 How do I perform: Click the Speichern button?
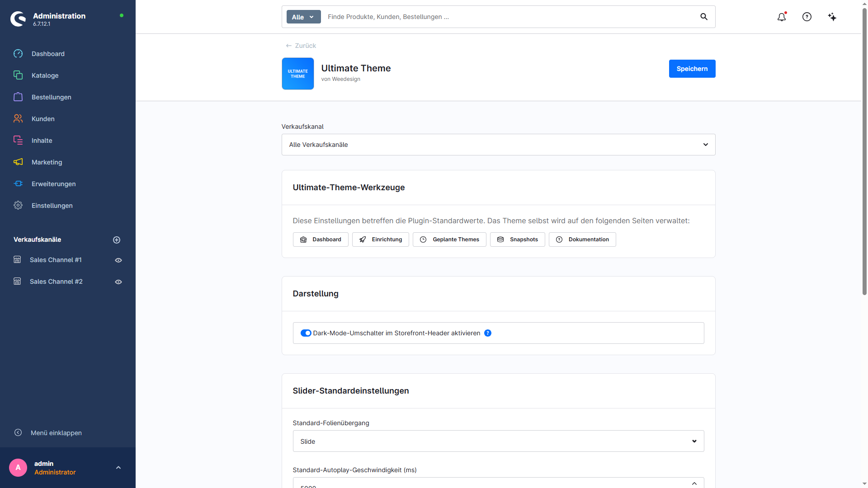pos(692,69)
